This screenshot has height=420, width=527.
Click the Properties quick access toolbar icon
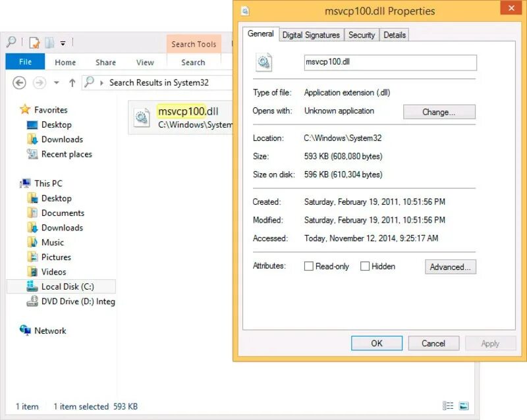coord(34,43)
